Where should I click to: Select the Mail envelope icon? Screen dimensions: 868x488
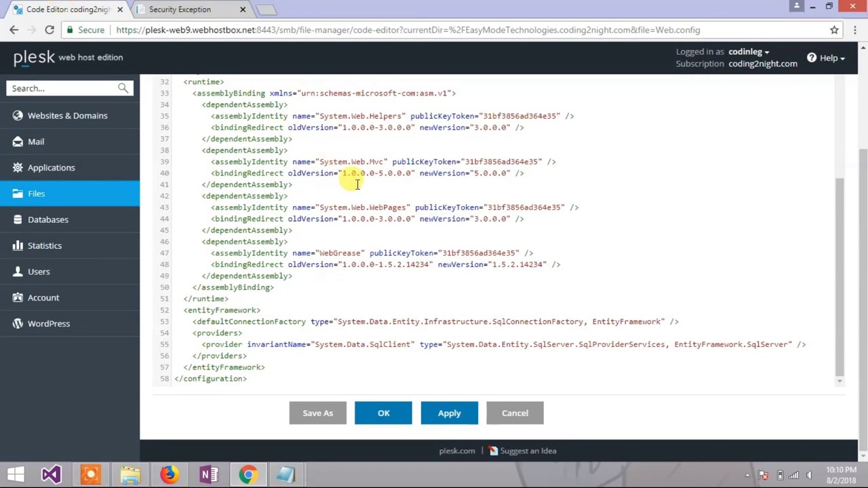18,142
